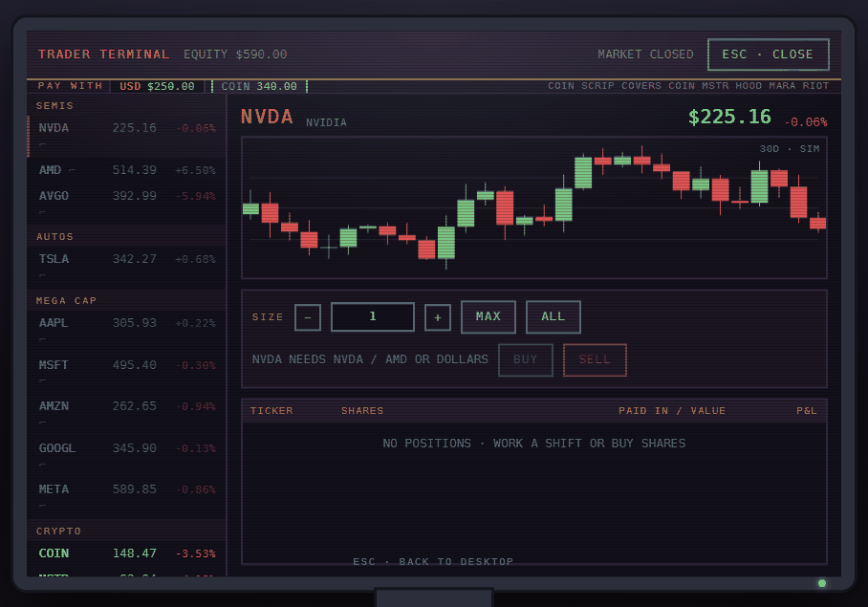Click the TRADER TERMINAL title
Screen dimensions: 868x607
(x=103, y=54)
